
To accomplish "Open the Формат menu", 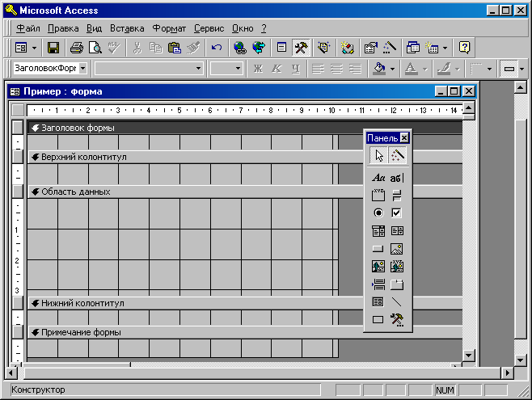I will click(169, 28).
